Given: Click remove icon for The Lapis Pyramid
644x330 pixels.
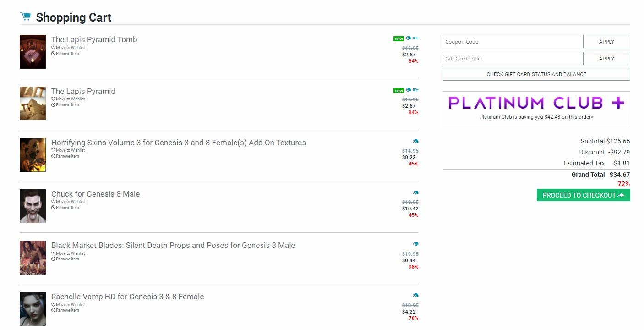Looking at the screenshot, I should coord(53,105).
